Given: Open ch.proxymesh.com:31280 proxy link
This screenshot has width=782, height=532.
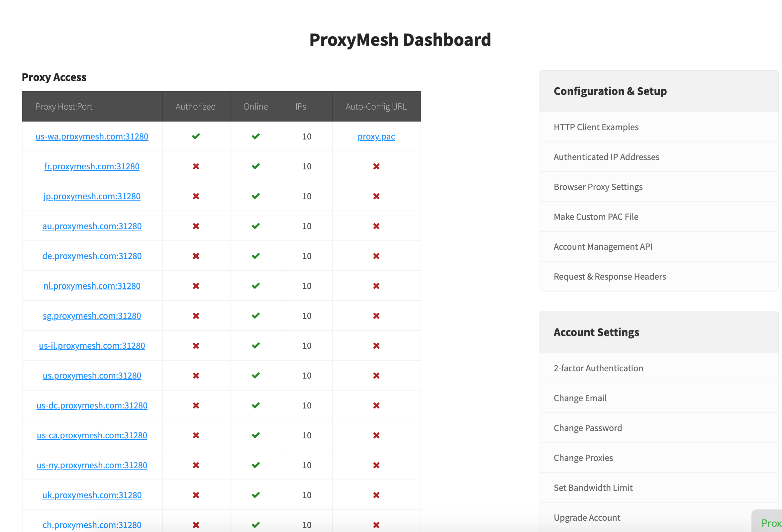Looking at the screenshot, I should tap(92, 525).
